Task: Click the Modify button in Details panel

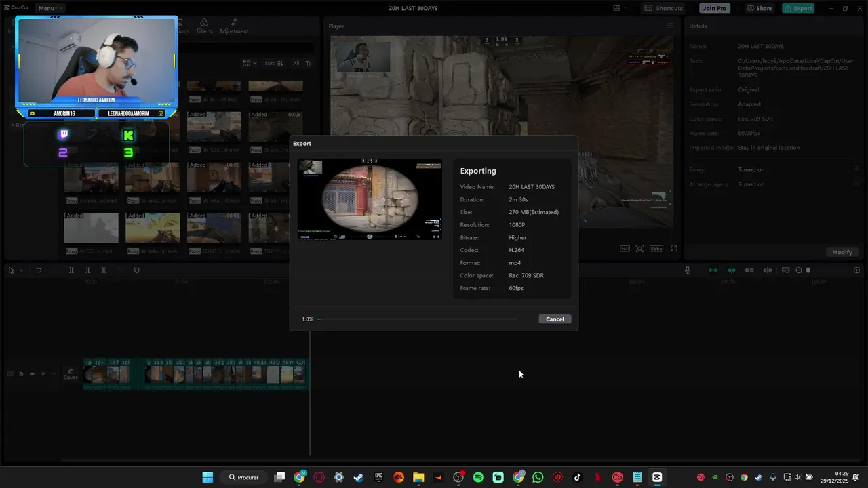Action: [x=842, y=252]
